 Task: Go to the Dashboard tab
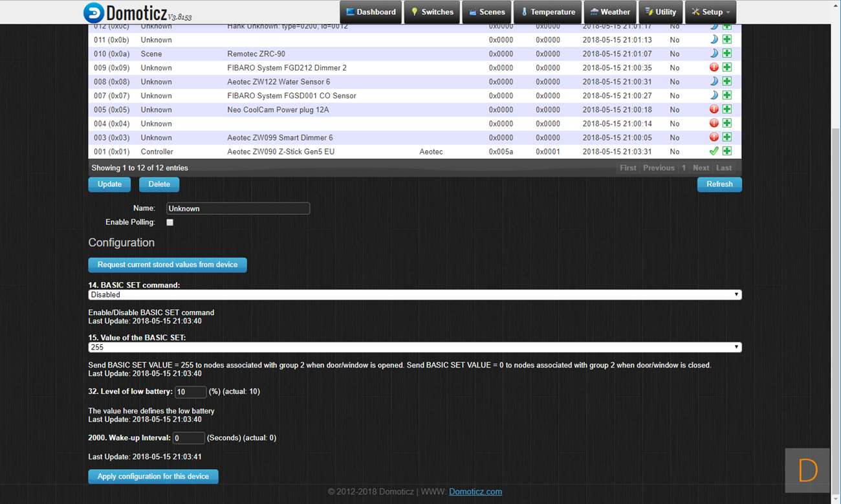coord(370,12)
